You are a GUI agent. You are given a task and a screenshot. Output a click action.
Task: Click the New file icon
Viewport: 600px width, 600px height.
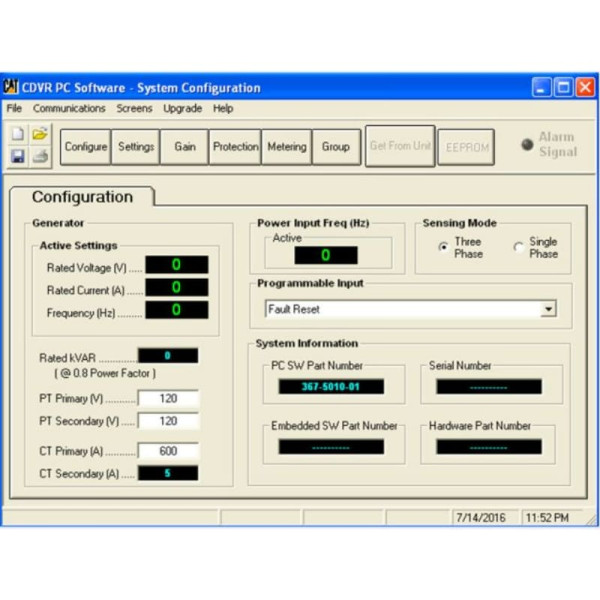click(18, 134)
